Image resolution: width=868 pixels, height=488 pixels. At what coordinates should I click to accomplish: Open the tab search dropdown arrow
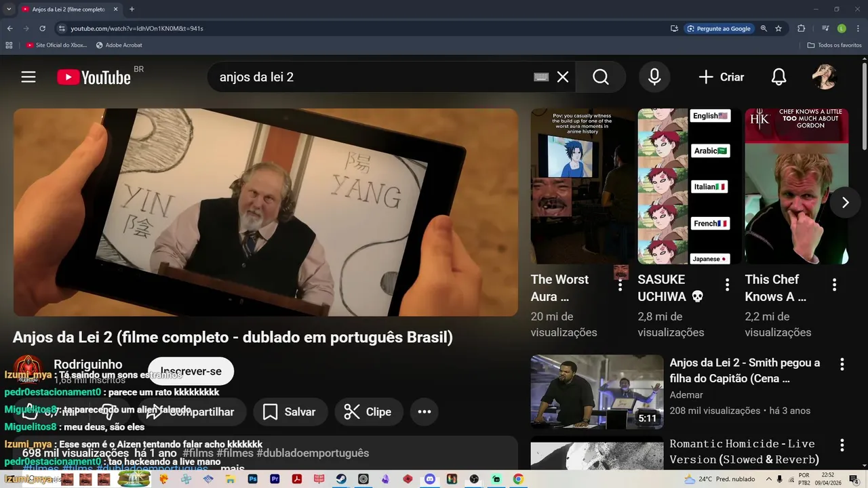(9, 9)
